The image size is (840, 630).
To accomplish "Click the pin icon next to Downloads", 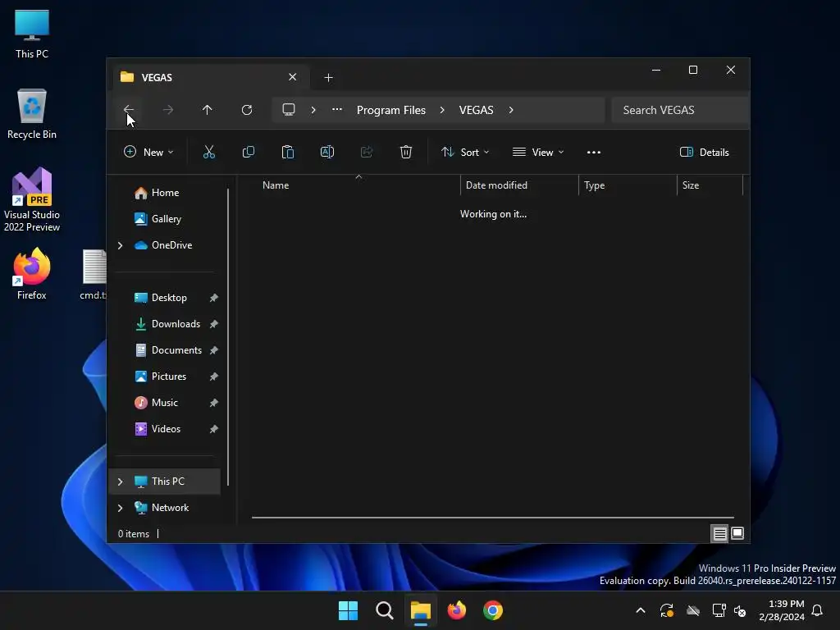I will [x=214, y=324].
